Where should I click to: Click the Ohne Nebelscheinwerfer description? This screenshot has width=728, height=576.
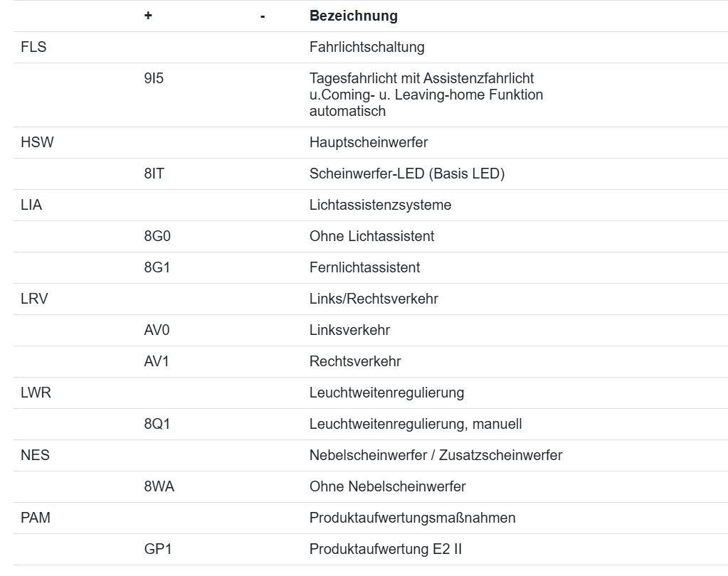coord(387,486)
